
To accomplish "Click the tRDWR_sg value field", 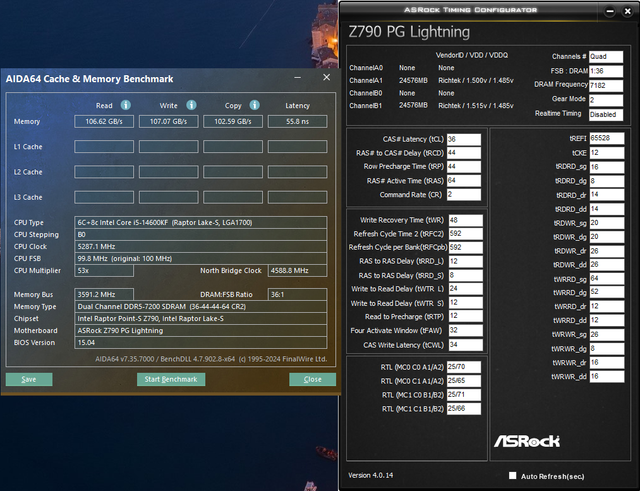I will click(607, 223).
